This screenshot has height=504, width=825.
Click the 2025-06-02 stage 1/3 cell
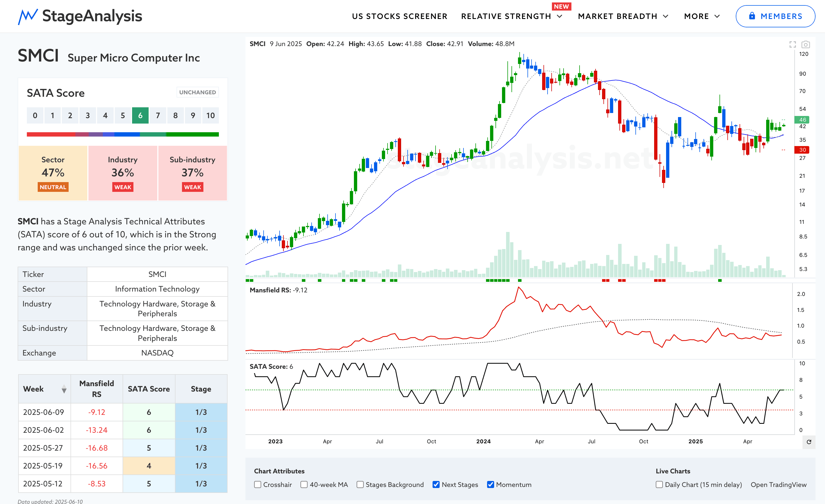201,430
